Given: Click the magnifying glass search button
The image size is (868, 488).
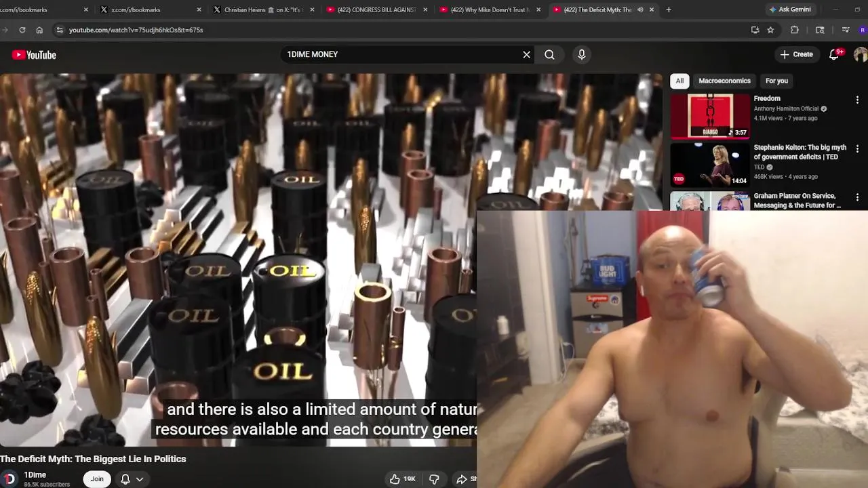Looking at the screenshot, I should [549, 54].
